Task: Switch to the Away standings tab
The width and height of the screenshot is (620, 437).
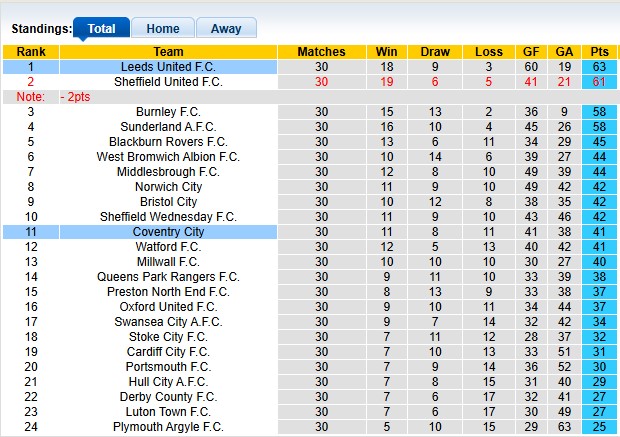Action: coord(225,29)
